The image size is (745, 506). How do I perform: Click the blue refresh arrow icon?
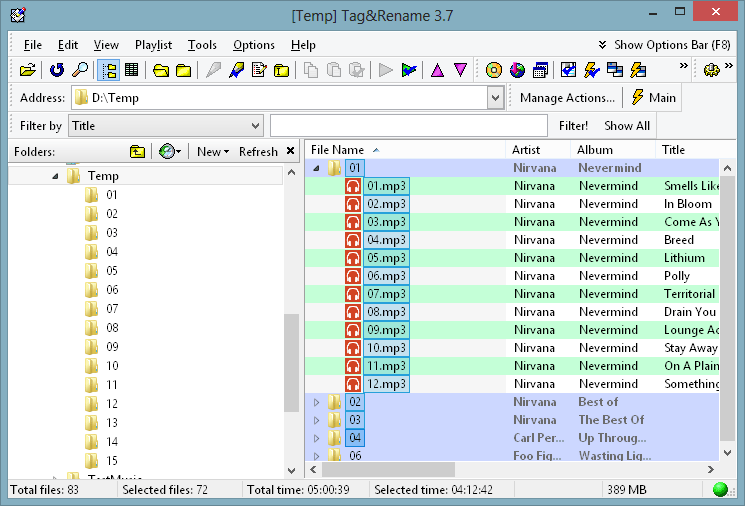[57, 70]
